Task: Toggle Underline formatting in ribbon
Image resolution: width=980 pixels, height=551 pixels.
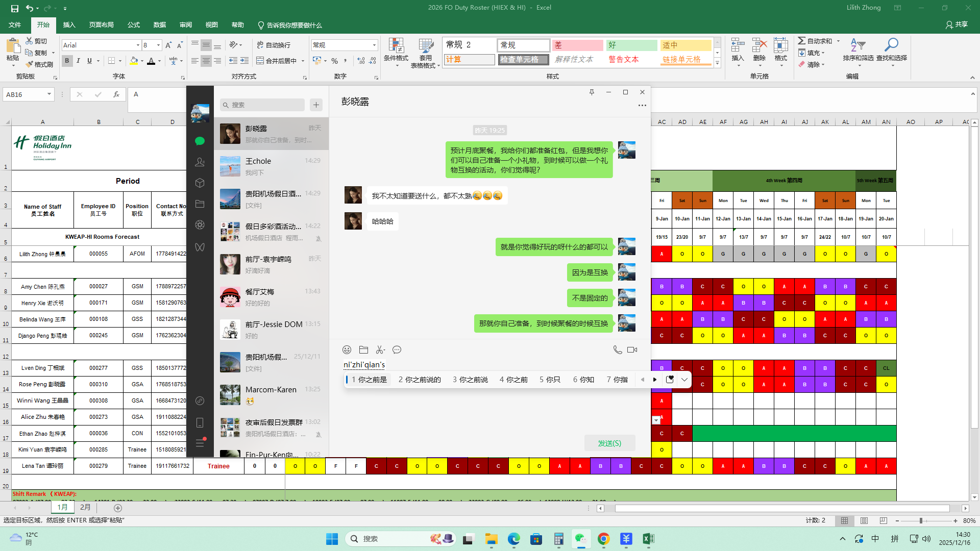Action: (89, 61)
